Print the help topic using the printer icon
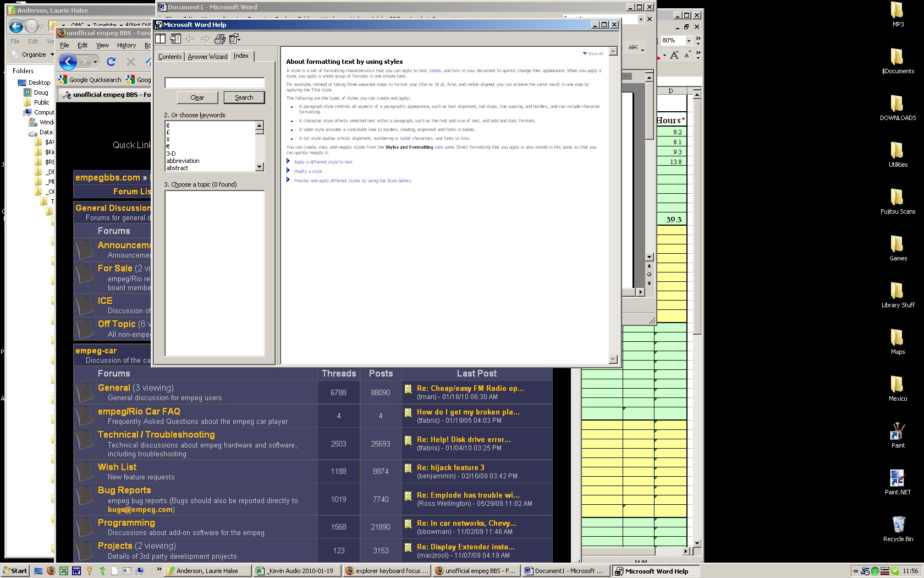 click(x=219, y=39)
